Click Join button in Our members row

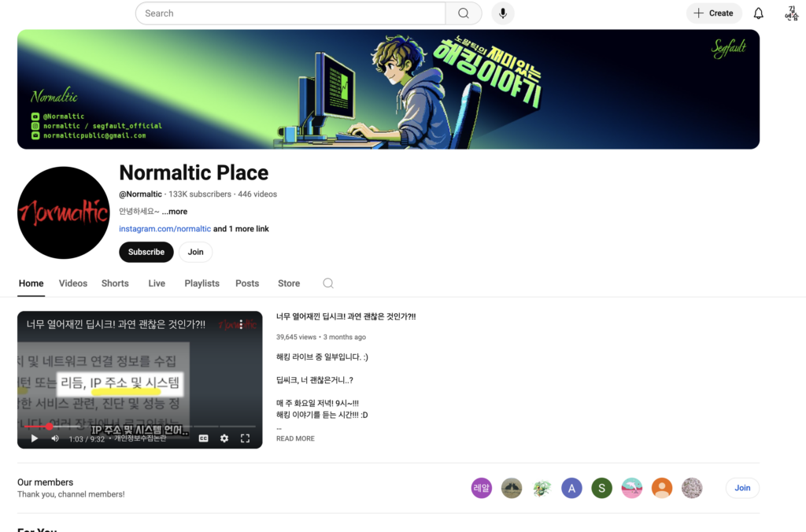[x=742, y=488]
